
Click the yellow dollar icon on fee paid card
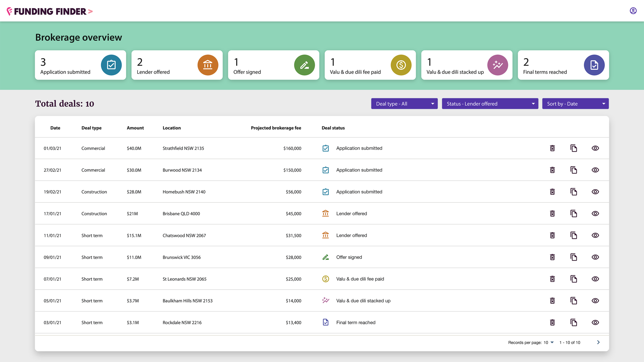tap(401, 65)
